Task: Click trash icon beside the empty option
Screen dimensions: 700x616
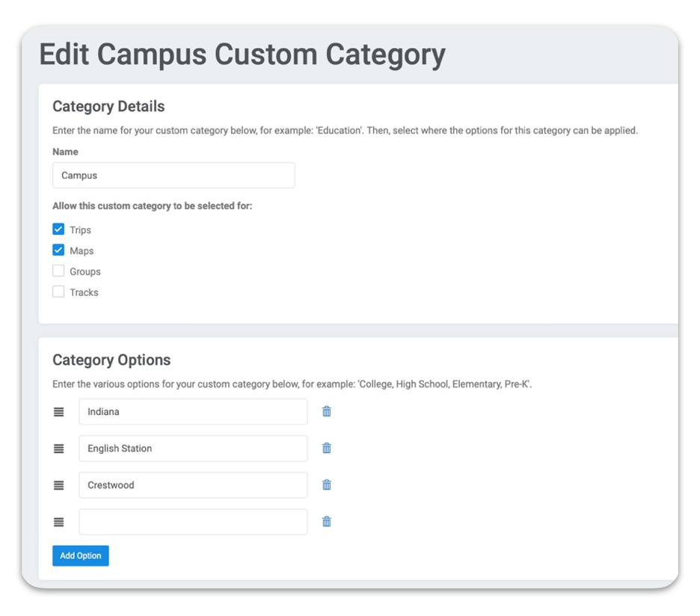Action: pyautogui.click(x=327, y=522)
